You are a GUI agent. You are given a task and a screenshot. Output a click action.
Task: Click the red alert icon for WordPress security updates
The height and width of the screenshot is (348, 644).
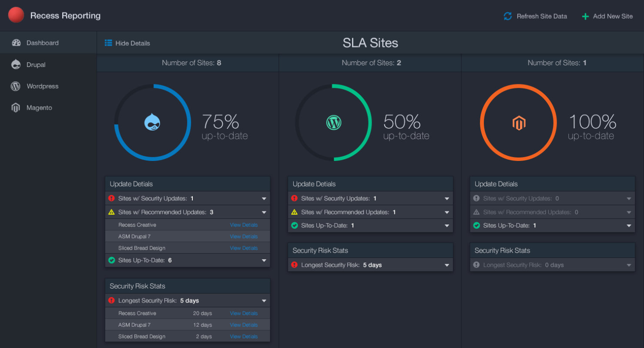click(x=294, y=198)
